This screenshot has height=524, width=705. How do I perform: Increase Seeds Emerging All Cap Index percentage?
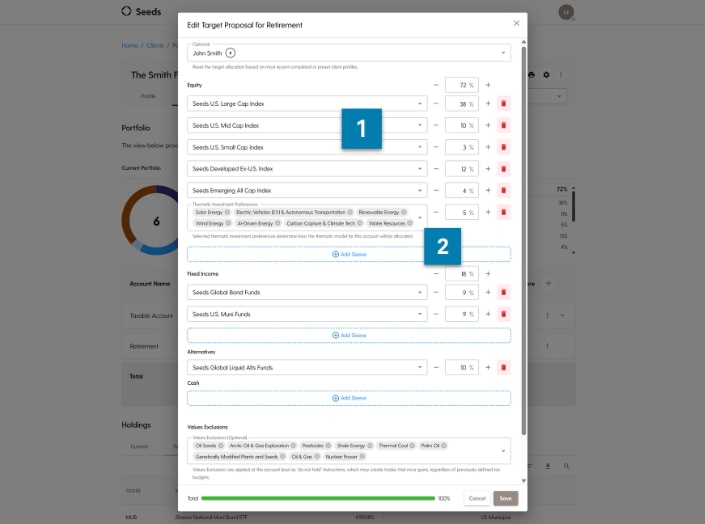(x=488, y=190)
